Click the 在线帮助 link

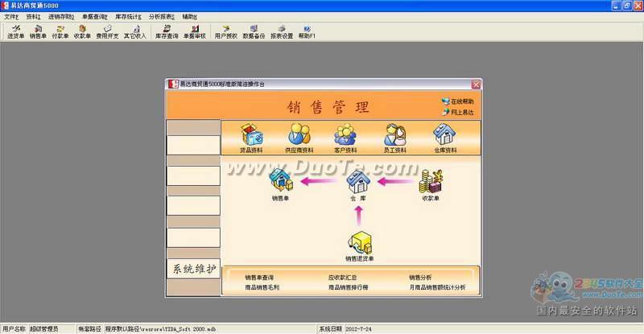pyautogui.click(x=457, y=101)
